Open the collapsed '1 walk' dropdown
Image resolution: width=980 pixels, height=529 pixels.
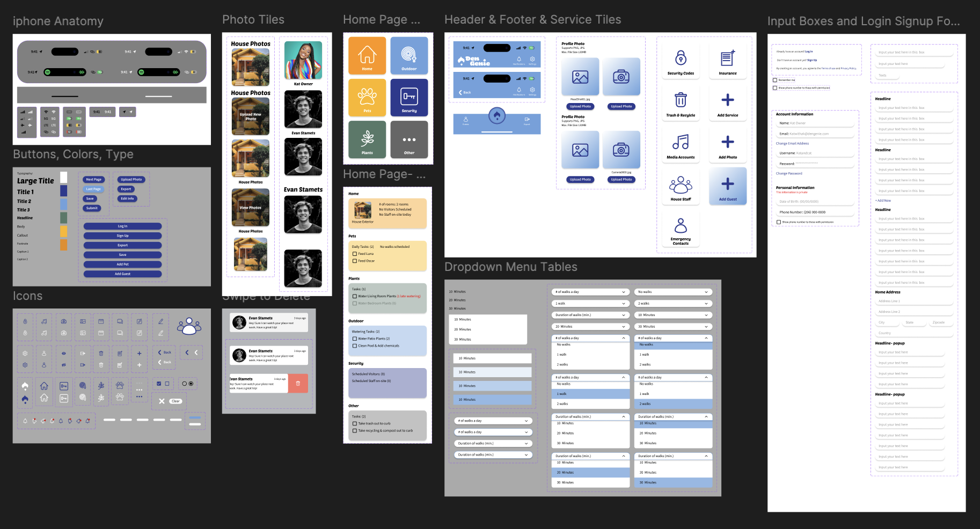click(590, 303)
